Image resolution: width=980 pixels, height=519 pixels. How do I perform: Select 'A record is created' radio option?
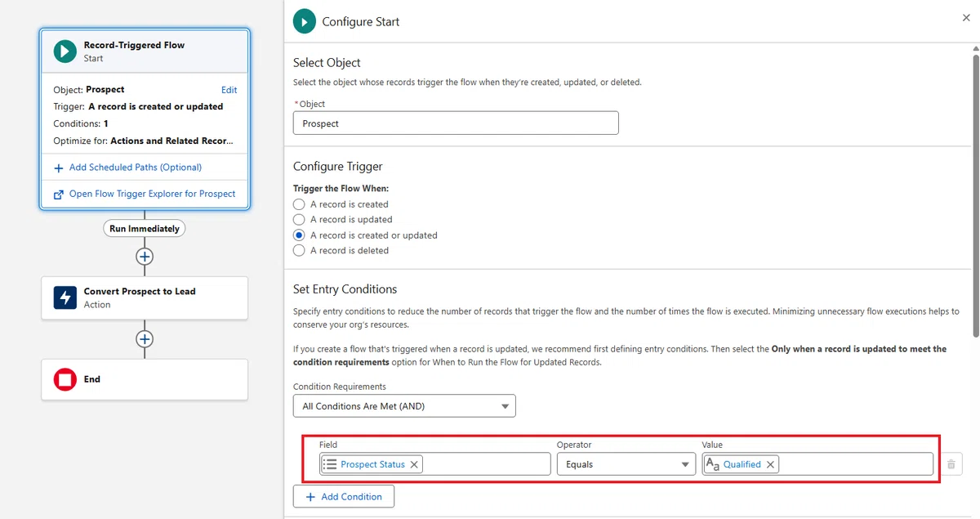pyautogui.click(x=299, y=204)
